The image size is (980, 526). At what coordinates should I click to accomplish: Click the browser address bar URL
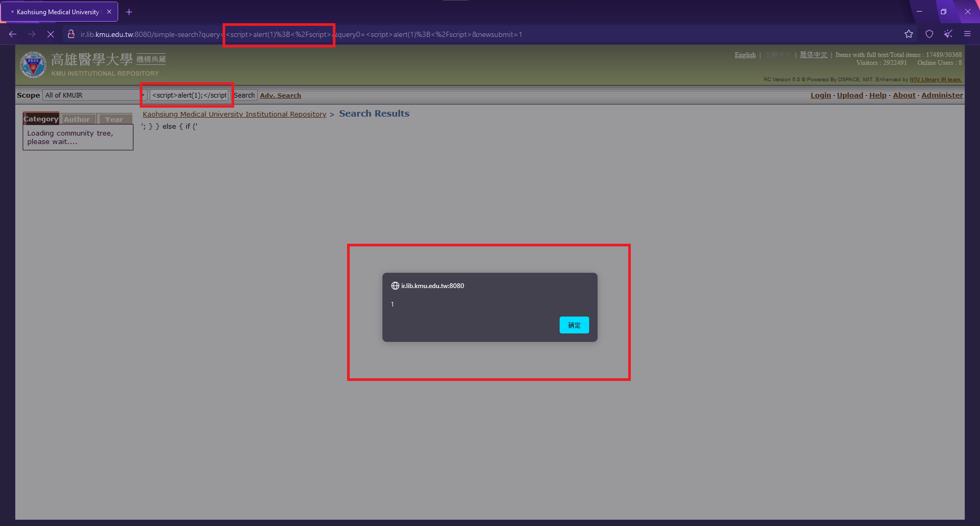click(301, 34)
